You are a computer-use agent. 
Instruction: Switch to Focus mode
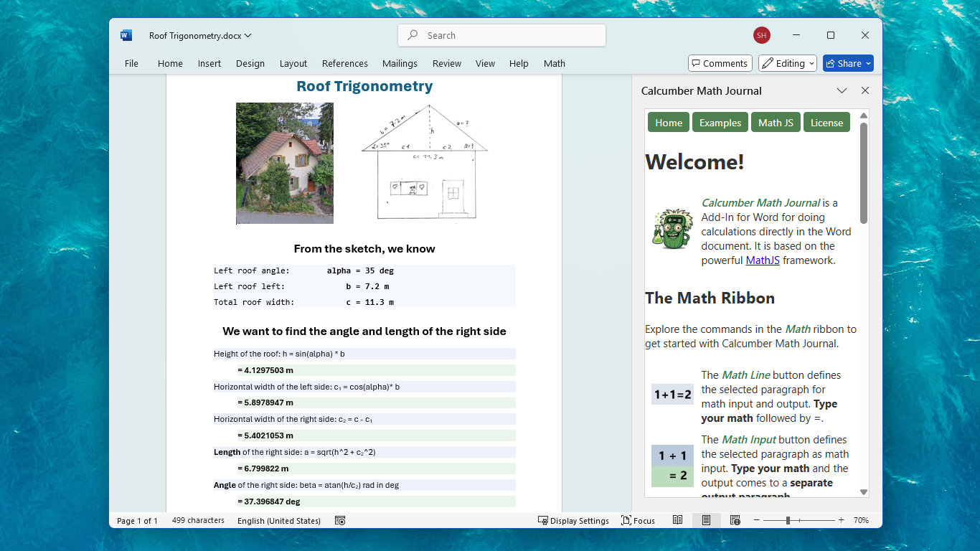click(638, 520)
